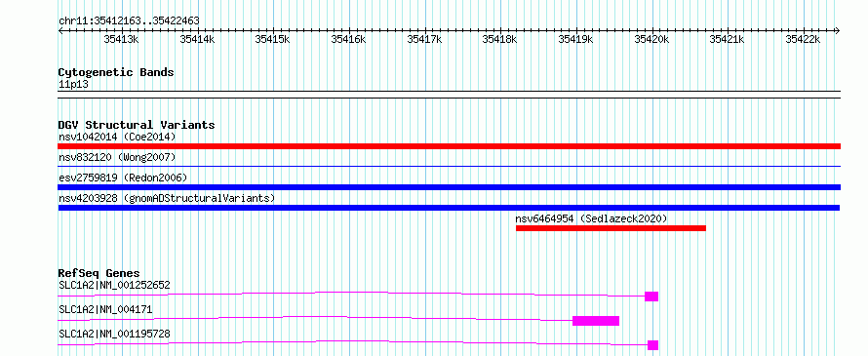This screenshot has width=868, height=356.
Task: Select the RefSeq Genes track title
Action: pos(99,273)
